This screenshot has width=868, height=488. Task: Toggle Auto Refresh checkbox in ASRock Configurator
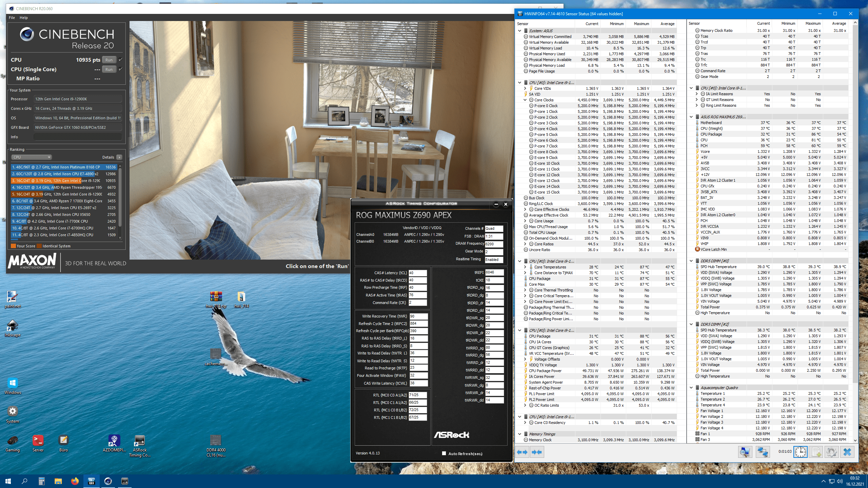point(444,453)
